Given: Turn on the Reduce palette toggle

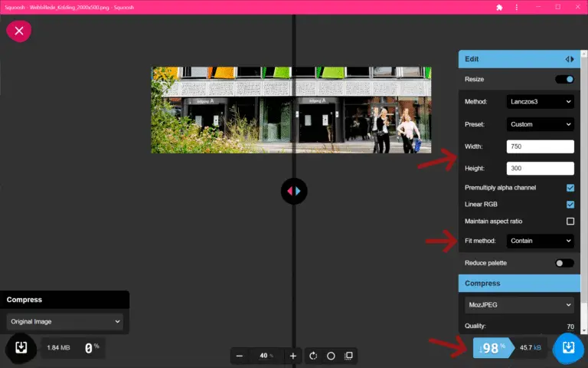Looking at the screenshot, I should [565, 263].
